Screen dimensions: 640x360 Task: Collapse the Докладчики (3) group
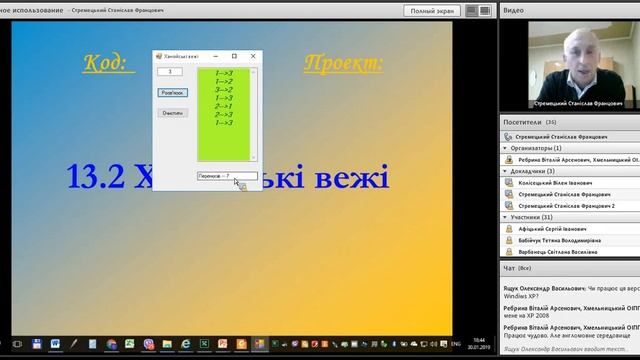tap(505, 171)
